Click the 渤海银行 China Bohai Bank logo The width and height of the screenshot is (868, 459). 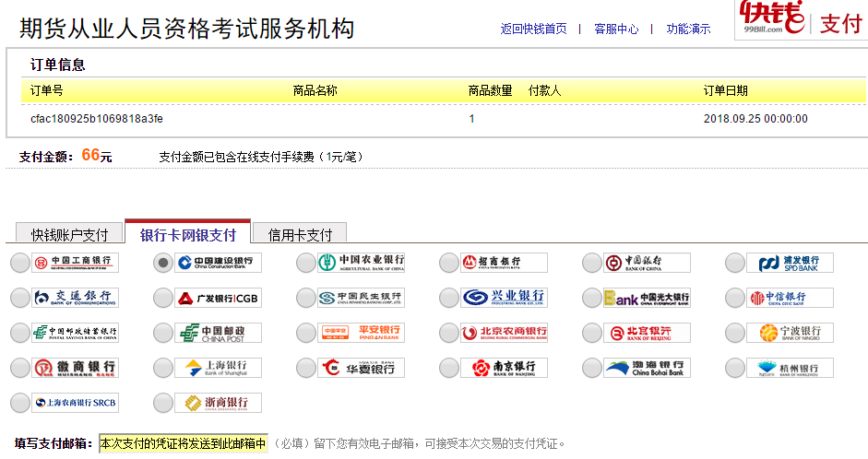tap(648, 368)
